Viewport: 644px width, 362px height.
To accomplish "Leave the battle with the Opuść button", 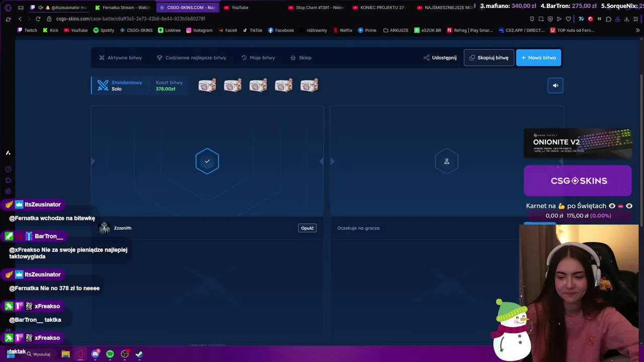I will click(x=307, y=228).
